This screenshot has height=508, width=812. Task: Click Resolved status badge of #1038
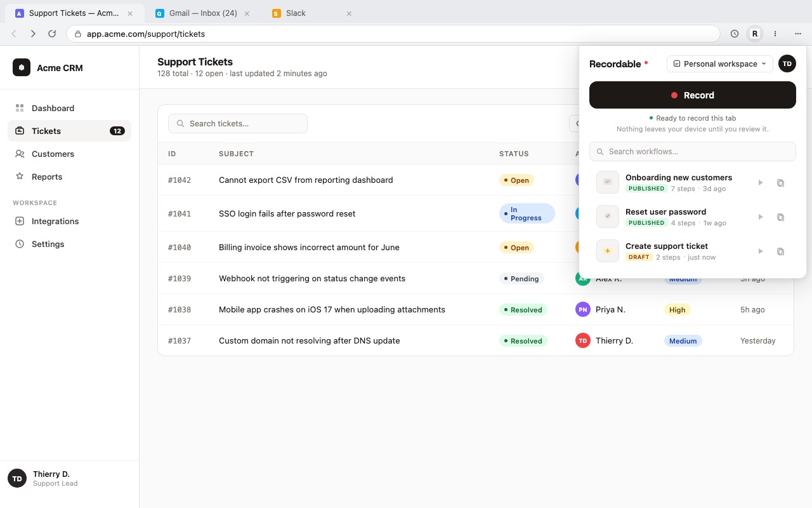click(523, 310)
